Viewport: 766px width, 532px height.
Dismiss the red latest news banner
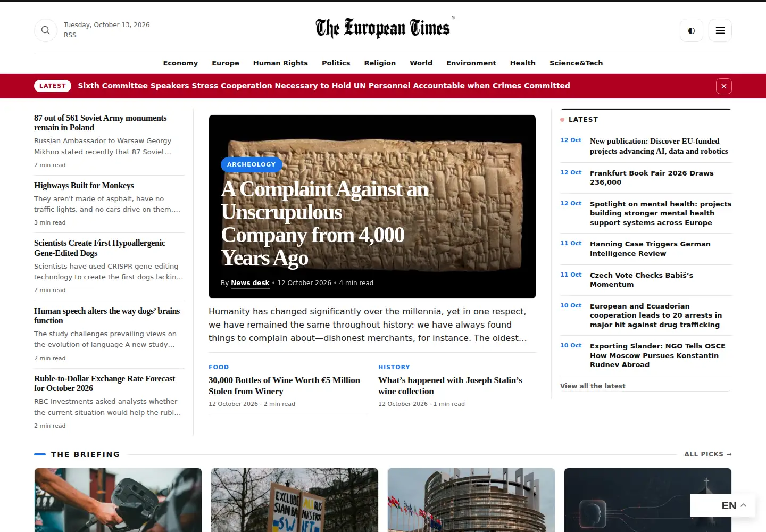point(724,86)
